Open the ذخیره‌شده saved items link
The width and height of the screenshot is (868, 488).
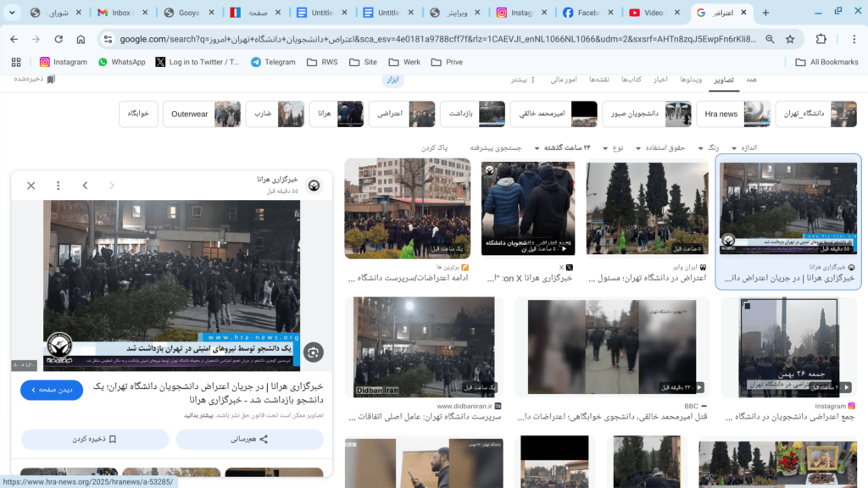pos(34,79)
